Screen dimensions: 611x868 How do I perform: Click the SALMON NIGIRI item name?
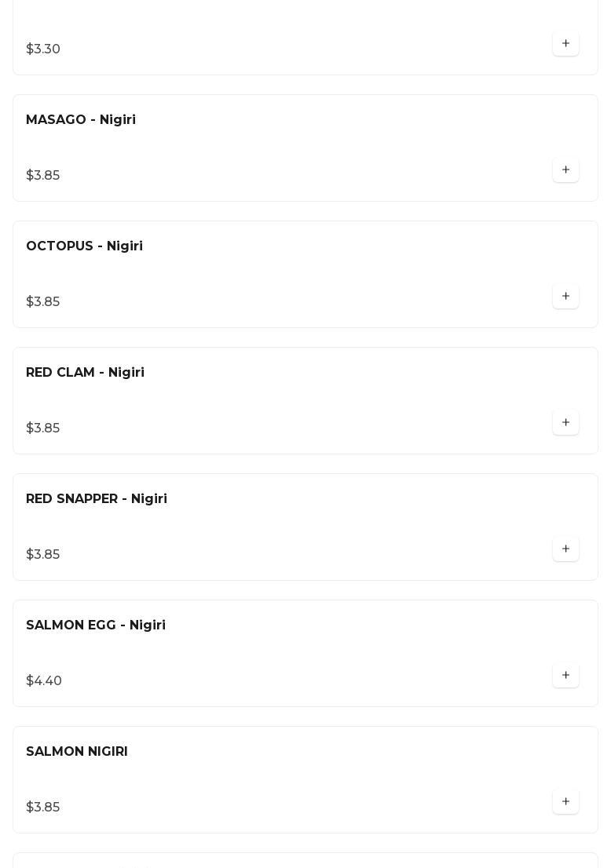pyautogui.click(x=77, y=752)
